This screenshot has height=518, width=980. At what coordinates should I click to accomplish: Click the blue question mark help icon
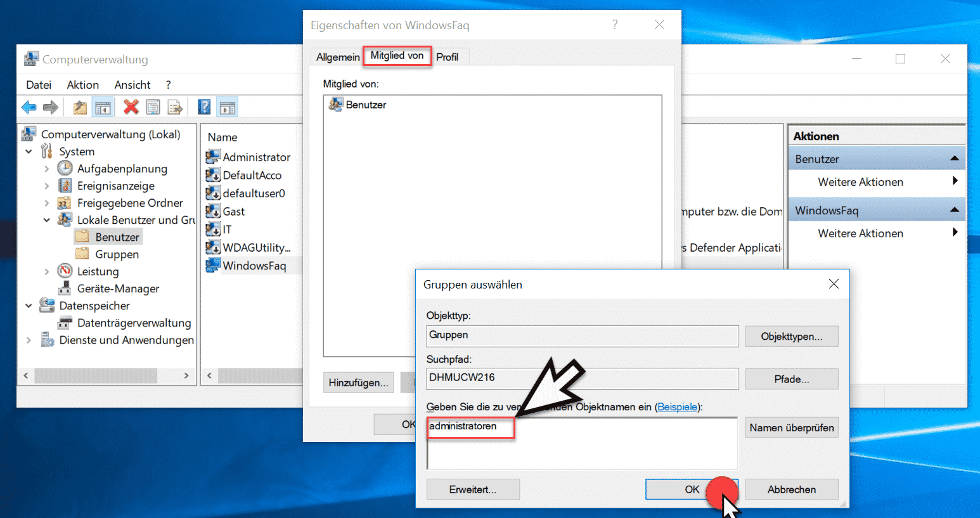click(x=204, y=107)
